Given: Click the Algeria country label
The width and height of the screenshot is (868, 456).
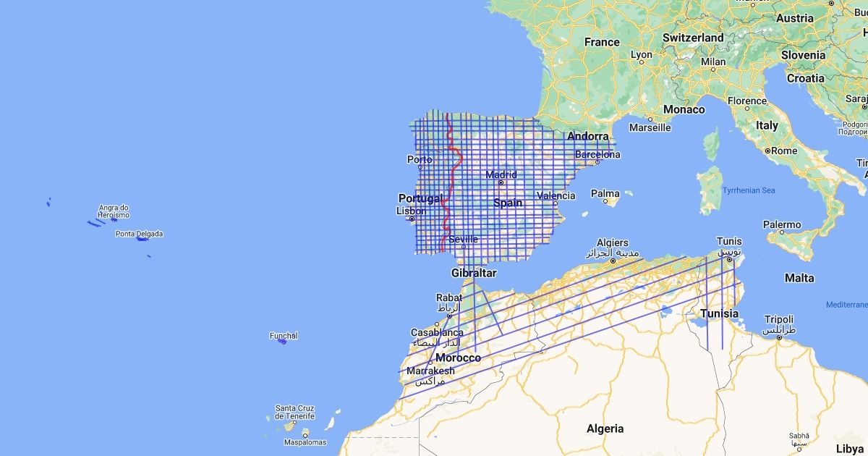Looking at the screenshot, I should pos(605,428).
